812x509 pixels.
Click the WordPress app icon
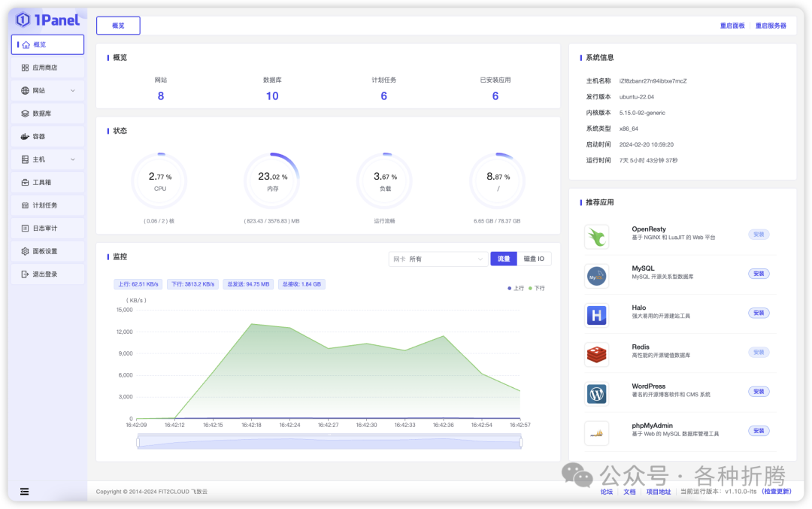coord(596,394)
